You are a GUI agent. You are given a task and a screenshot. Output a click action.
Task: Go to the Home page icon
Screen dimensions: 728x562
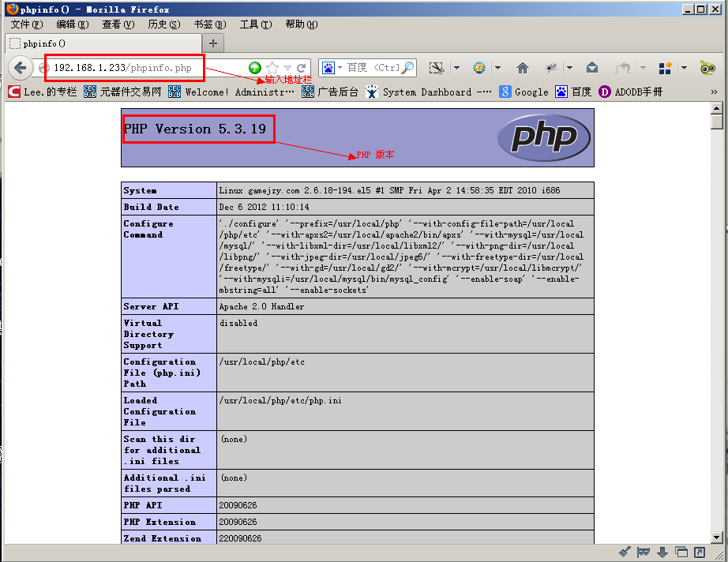(x=523, y=68)
